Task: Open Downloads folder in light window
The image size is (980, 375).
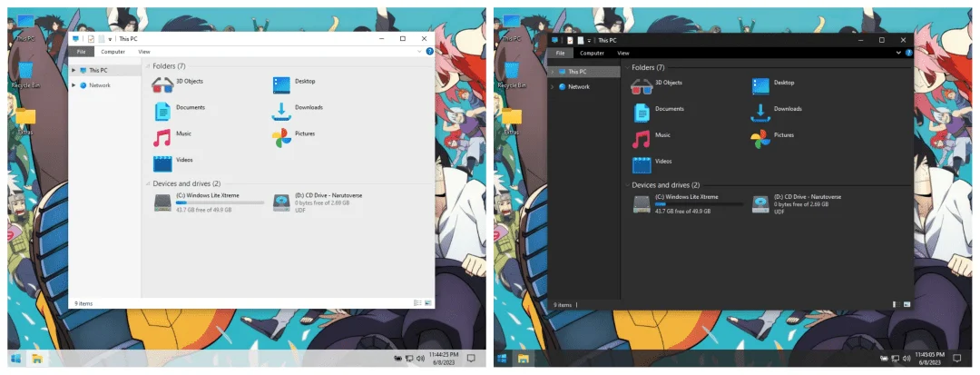Action: tap(298, 111)
